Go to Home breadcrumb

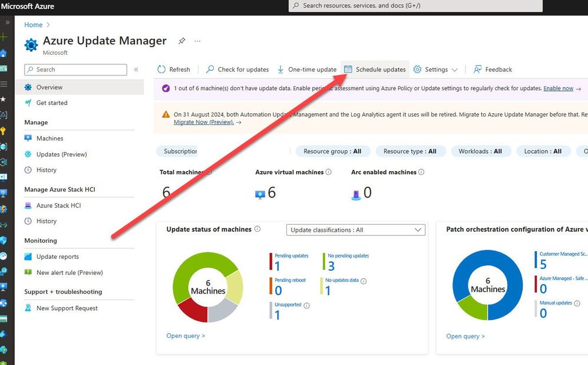[x=34, y=25]
